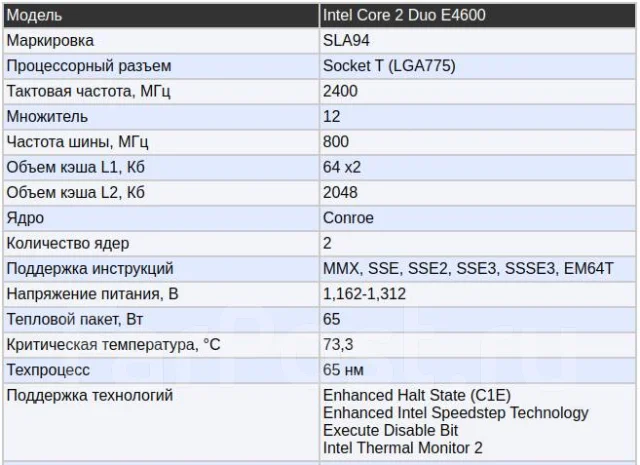Select the '2048' L2 cache value
Screen dimensions: 640x465
340,192
